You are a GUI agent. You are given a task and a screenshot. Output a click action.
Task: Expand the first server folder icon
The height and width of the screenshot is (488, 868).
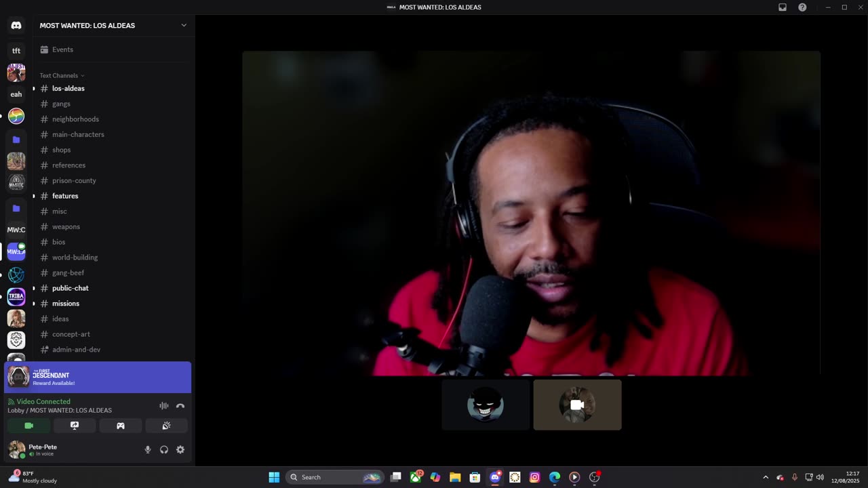pos(16,140)
